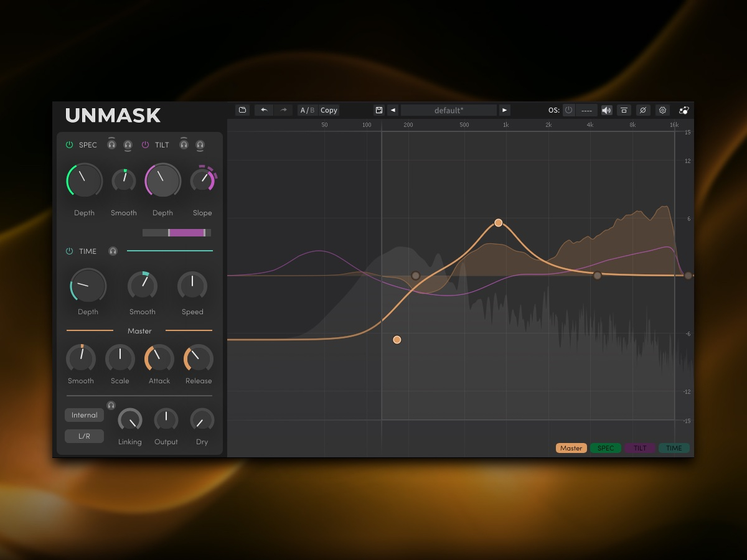
Task: Click the TILT Depth knob
Action: coord(162,180)
